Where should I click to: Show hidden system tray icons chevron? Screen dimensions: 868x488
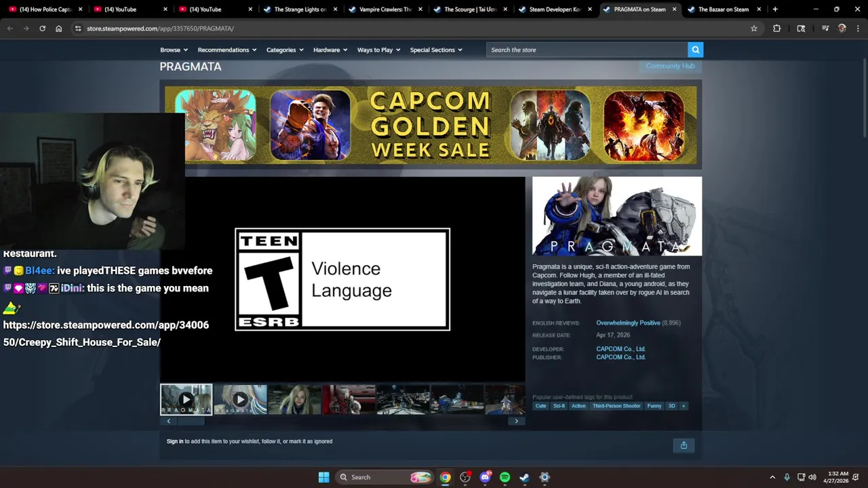click(x=772, y=477)
